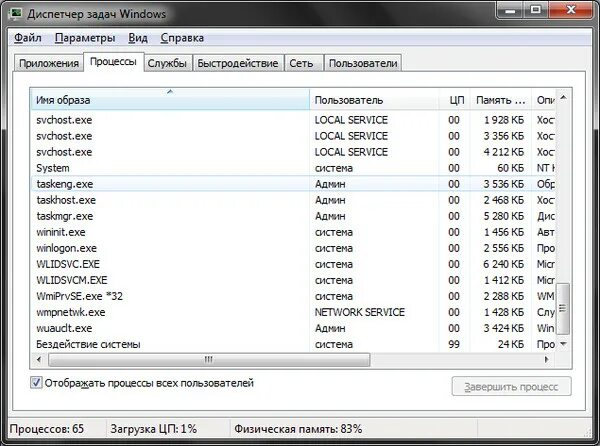Sort by the Имя образа column header
Screen dimensions: 600x446
pyautogui.click(x=170, y=100)
